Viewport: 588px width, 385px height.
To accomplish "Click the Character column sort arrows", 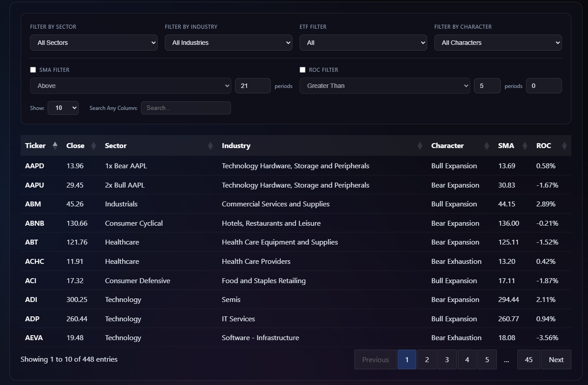I will pos(486,146).
